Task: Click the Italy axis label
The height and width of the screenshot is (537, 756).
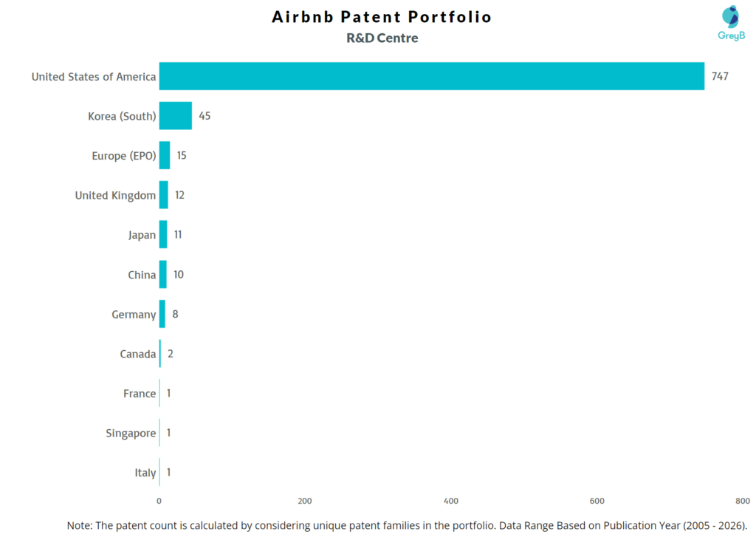Action: tap(145, 473)
